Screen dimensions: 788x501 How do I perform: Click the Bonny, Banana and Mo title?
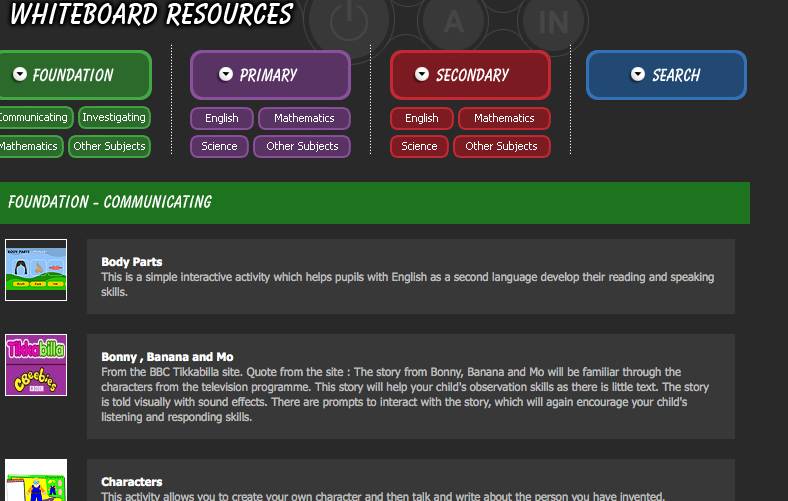[x=167, y=357]
